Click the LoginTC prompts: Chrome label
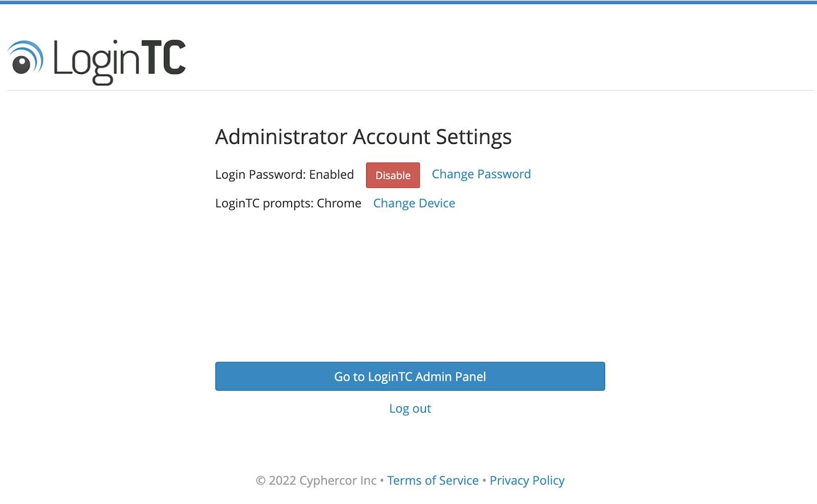Screen dimensions: 817x504 [x=287, y=203]
